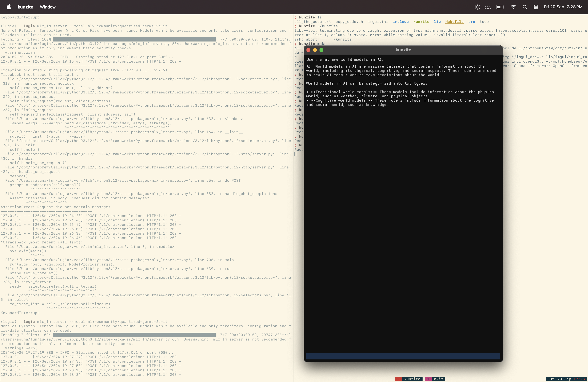Open the Window menu
Screen dimensions: 588x382
48,7
